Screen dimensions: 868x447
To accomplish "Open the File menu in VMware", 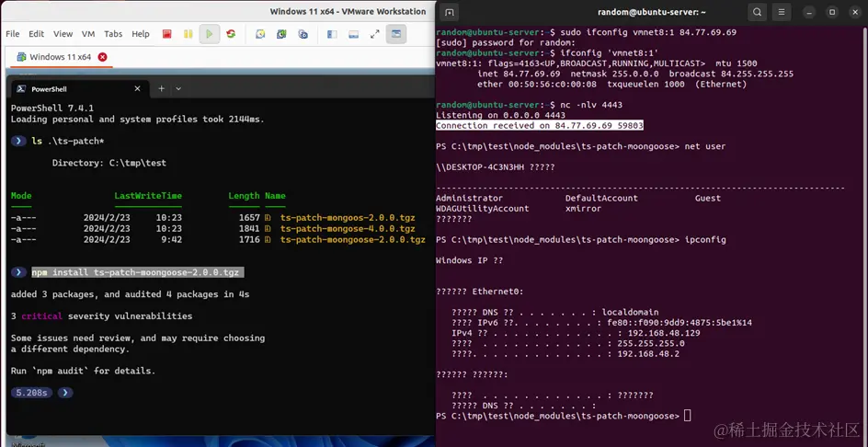I will tap(12, 34).
